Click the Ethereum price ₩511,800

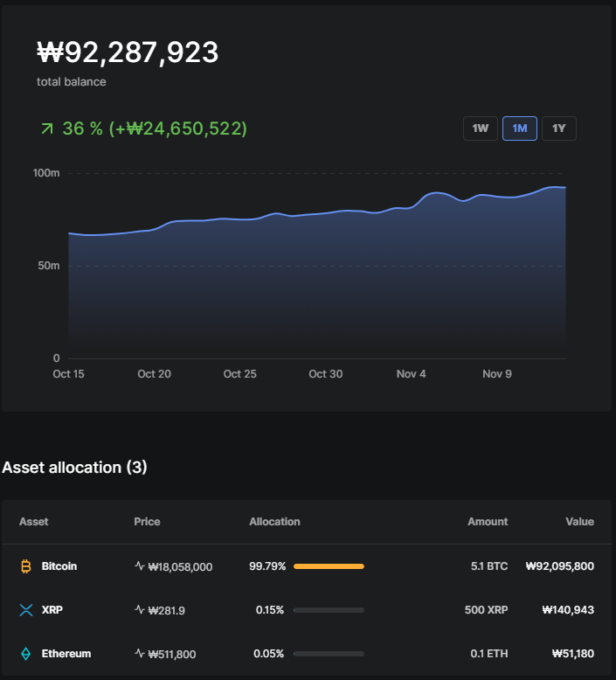(x=172, y=654)
